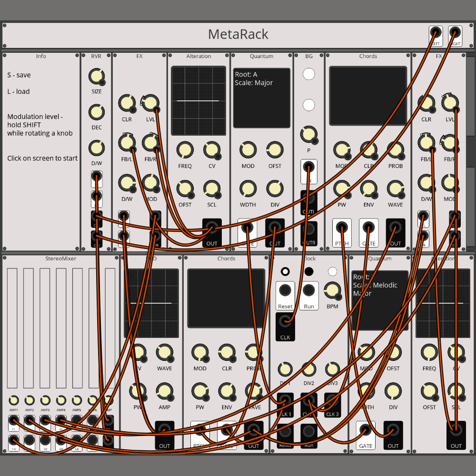
Task: Select the CLK 3 jack on Clock module
Action: point(332,400)
